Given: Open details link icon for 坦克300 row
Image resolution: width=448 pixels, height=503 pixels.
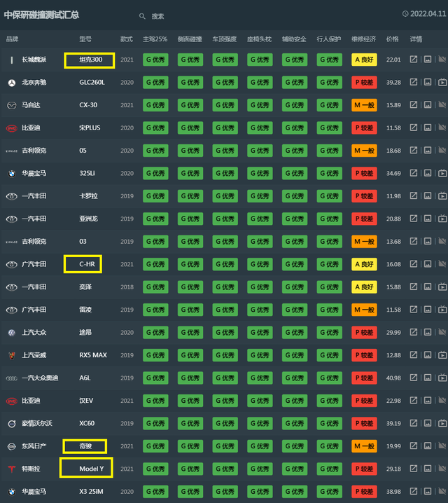Looking at the screenshot, I should click(414, 60).
